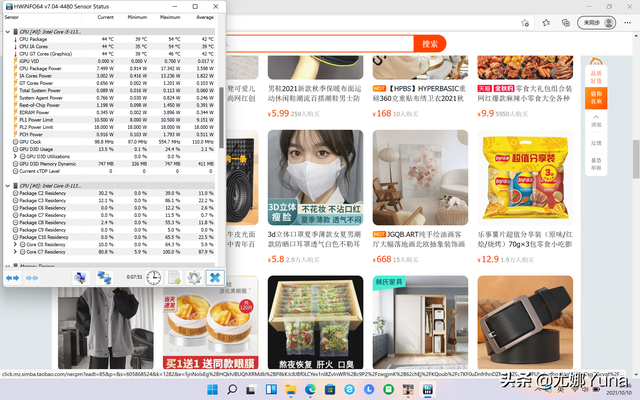Collapse the second CPU [#0] residency group
The height and width of the screenshot is (400, 640).
point(7,186)
